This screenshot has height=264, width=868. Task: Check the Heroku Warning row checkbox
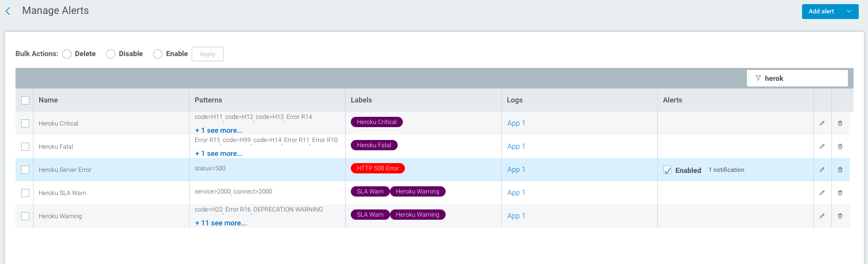coord(25,216)
